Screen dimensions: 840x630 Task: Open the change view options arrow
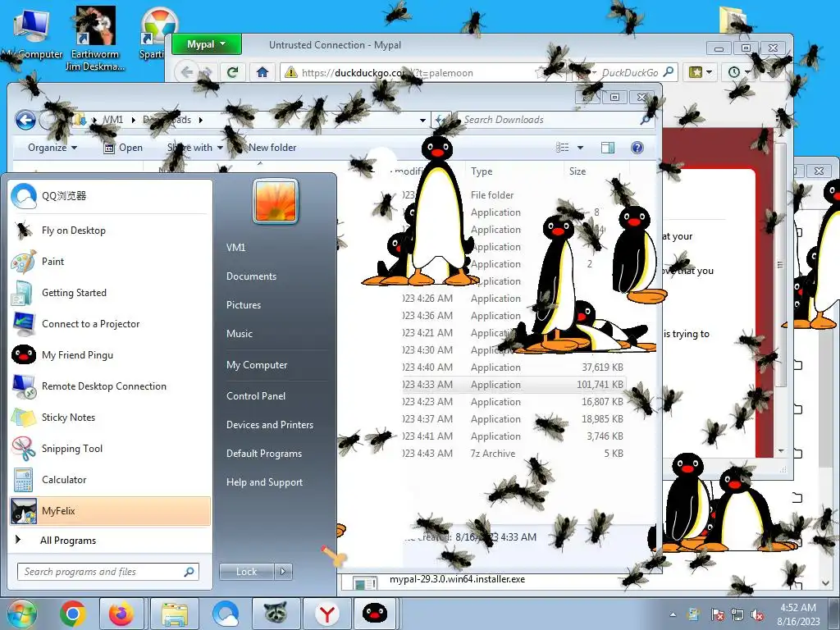click(580, 148)
